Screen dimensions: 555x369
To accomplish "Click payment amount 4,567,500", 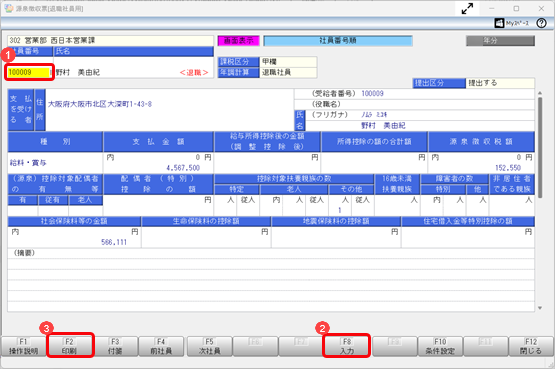I will click(x=183, y=168).
